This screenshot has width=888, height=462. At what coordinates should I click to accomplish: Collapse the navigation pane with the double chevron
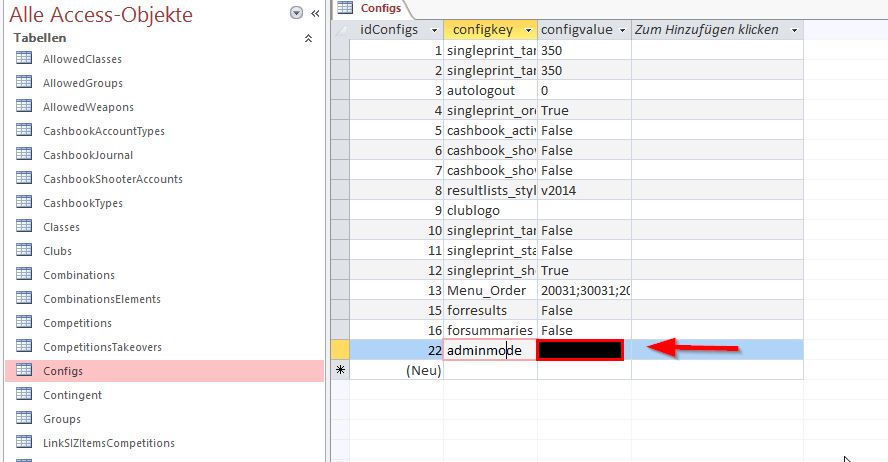[314, 13]
